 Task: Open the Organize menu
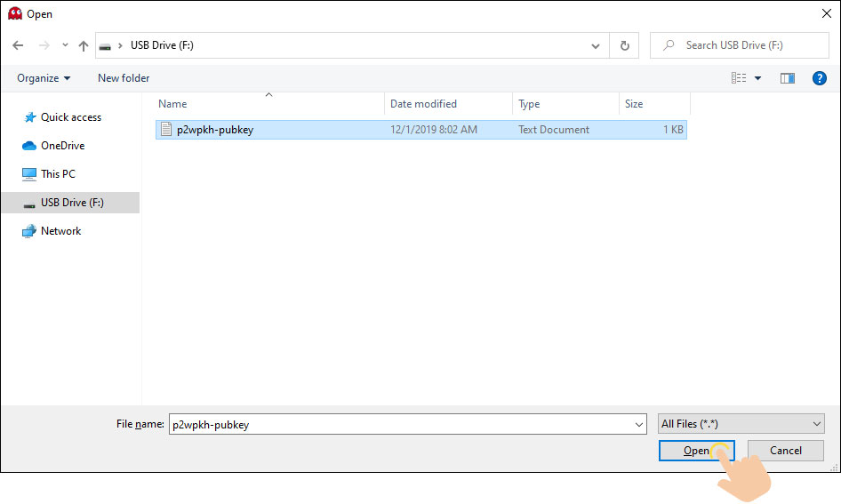click(44, 78)
